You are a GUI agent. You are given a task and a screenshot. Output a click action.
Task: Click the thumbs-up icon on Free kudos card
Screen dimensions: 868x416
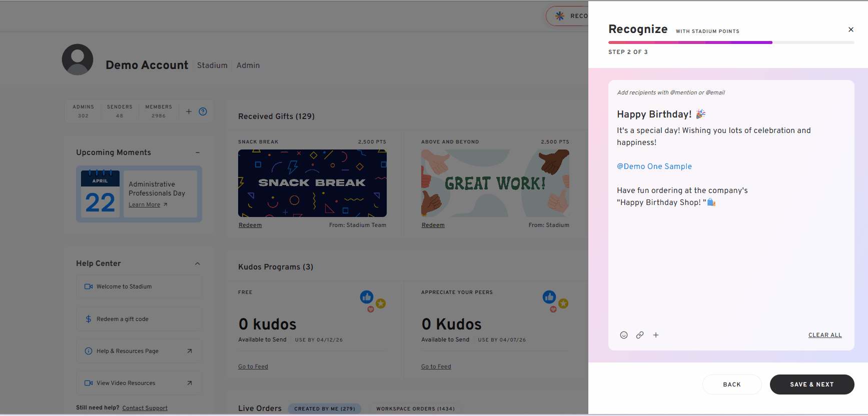pyautogui.click(x=367, y=297)
